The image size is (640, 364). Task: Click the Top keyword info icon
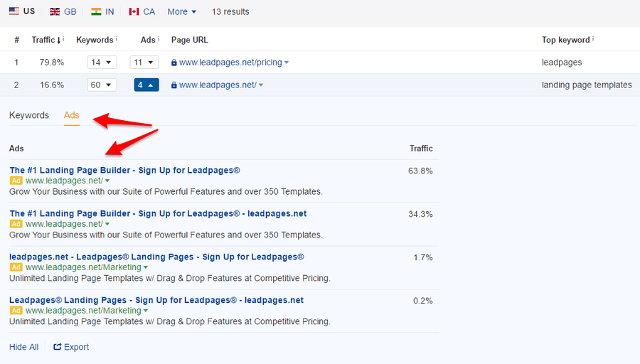593,40
